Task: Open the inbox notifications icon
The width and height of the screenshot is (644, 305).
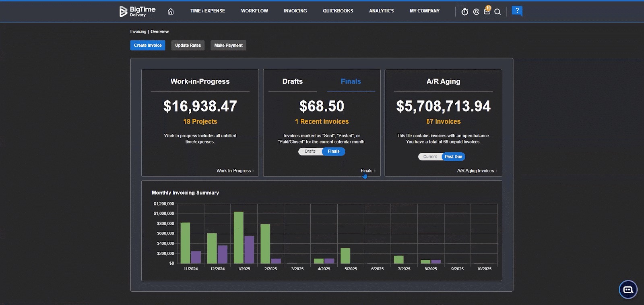Action: [487, 12]
